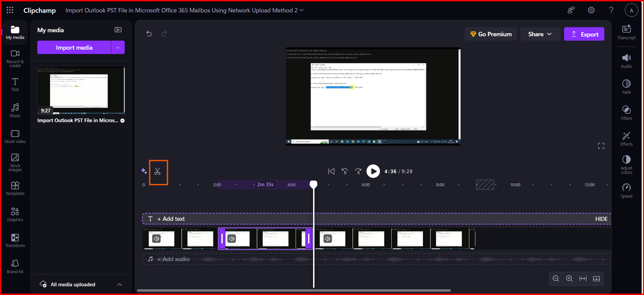644x295 pixels.
Task: Select the 9:27 video thumbnail in My media
Action: point(81,91)
